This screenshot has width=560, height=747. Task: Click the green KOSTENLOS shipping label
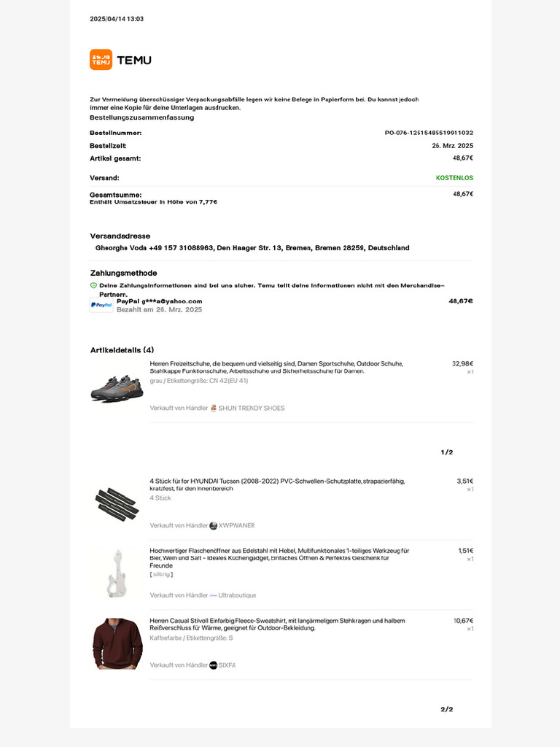454,178
